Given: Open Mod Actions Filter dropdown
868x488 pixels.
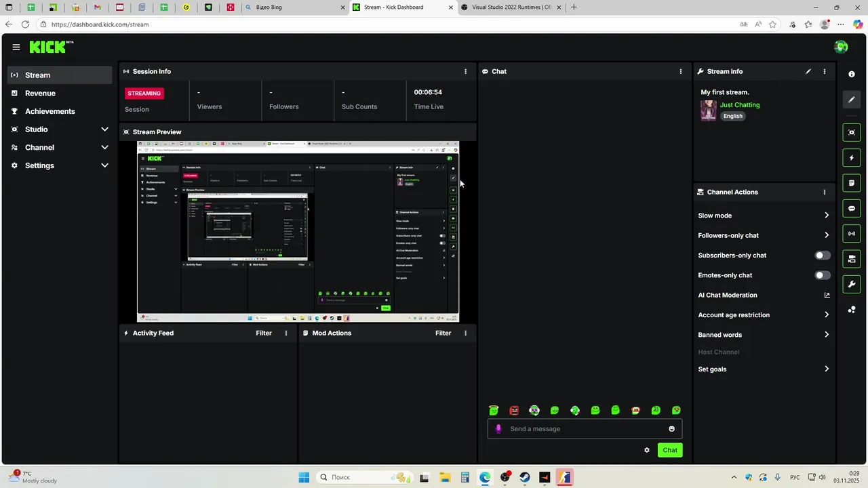Looking at the screenshot, I should [443, 333].
